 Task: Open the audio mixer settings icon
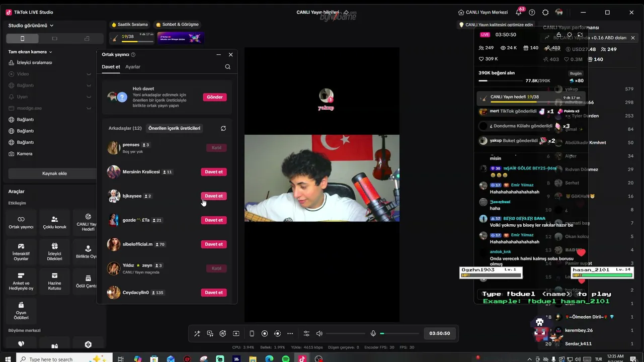[306, 333]
